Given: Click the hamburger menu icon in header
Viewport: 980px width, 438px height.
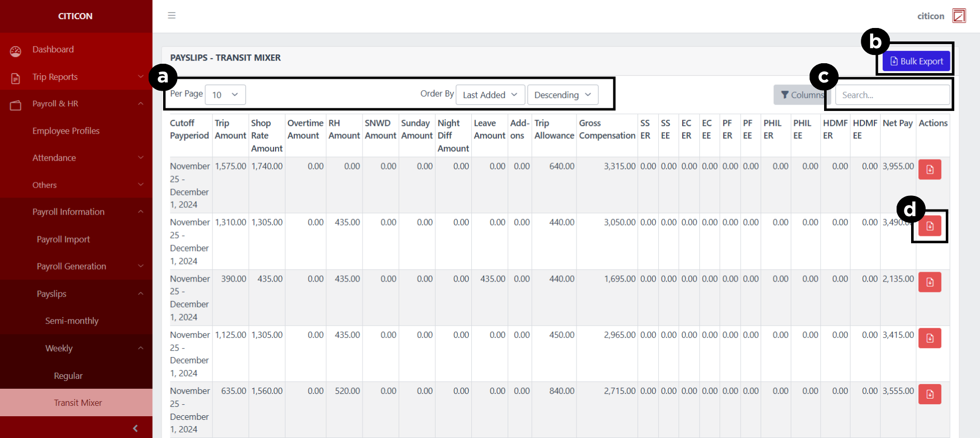Looking at the screenshot, I should coord(171,16).
